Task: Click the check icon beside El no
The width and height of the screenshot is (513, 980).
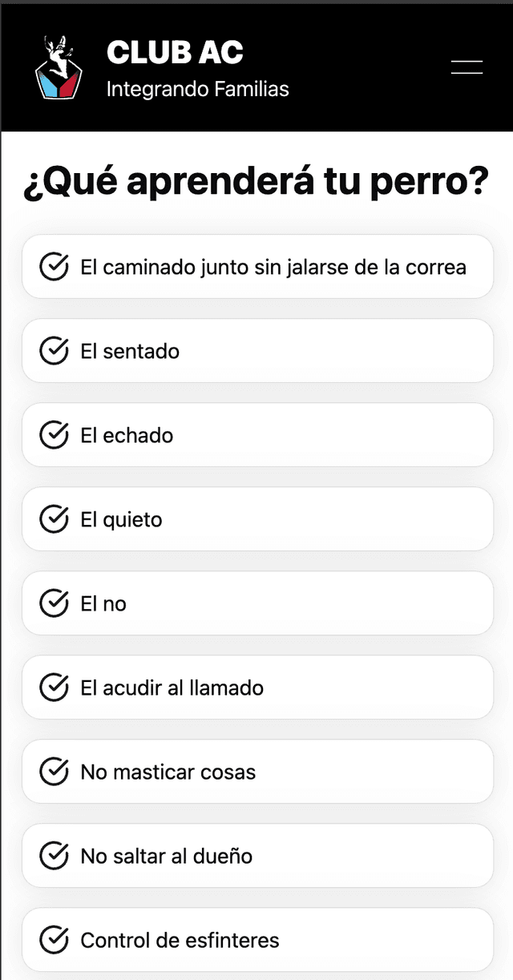Action: (54, 603)
